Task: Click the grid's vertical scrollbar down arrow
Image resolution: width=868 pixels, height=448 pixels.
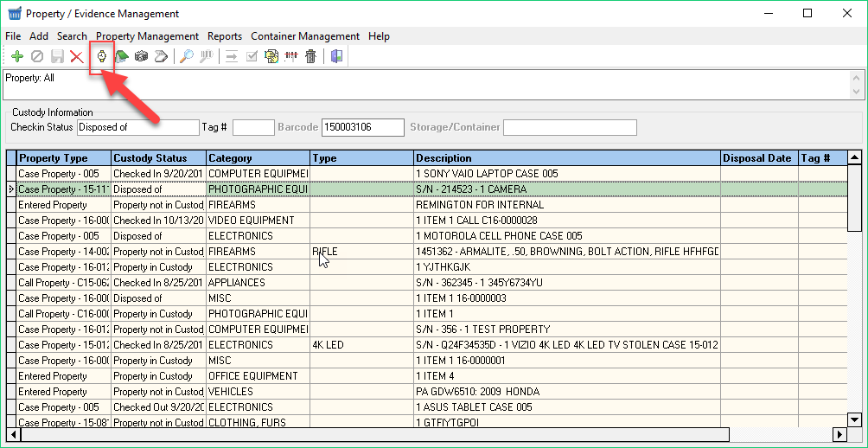Action: tap(854, 419)
